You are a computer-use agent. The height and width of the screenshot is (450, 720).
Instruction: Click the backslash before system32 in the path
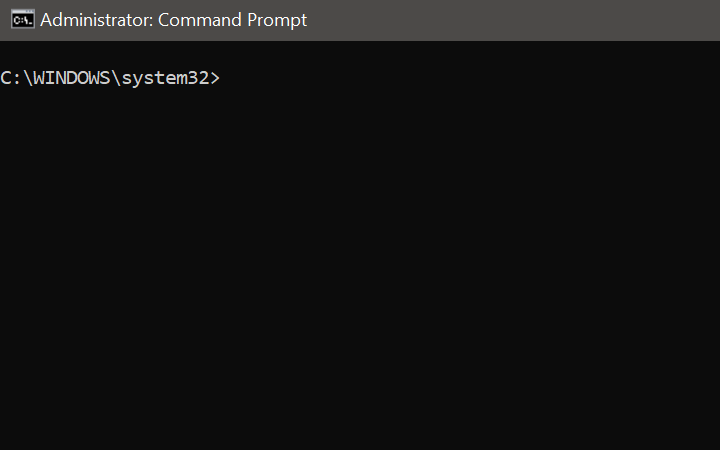116,78
